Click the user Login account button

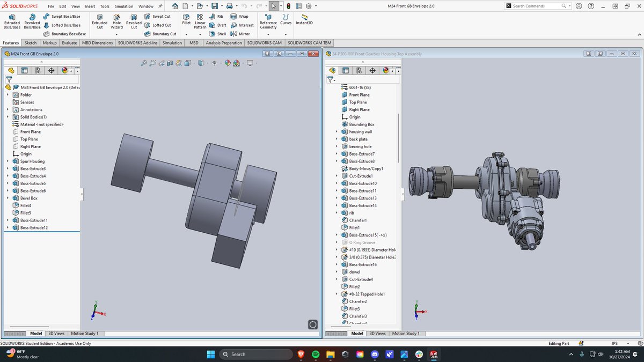pos(579,6)
